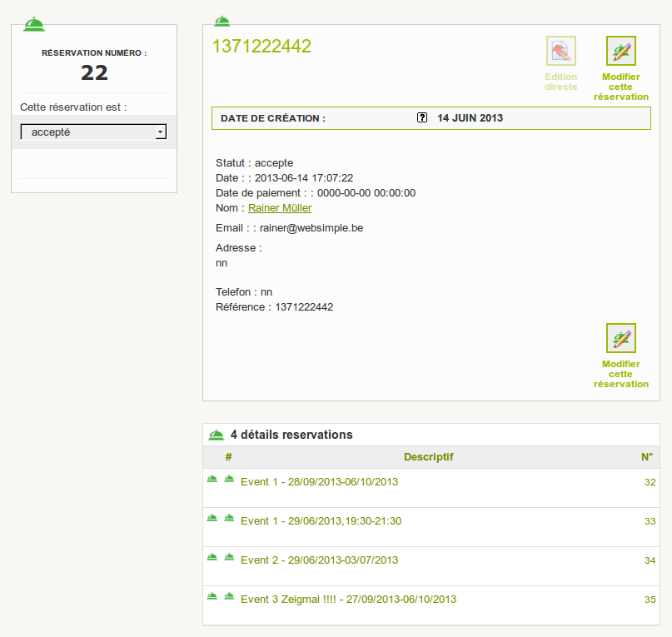Open the Rainer Müller customer link
The height and width of the screenshot is (637, 672).
pos(280,208)
